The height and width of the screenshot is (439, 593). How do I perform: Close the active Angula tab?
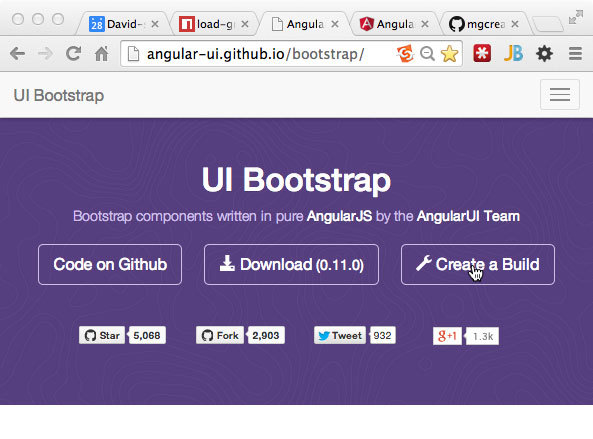[335, 24]
